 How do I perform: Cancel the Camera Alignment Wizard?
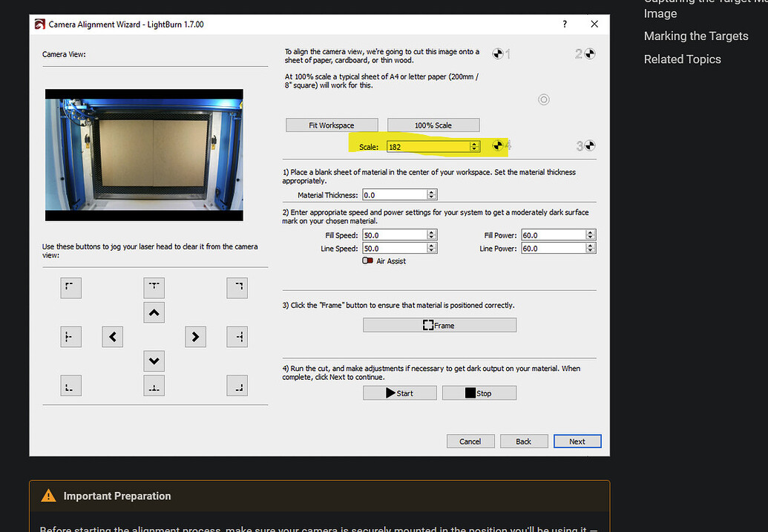pyautogui.click(x=470, y=441)
